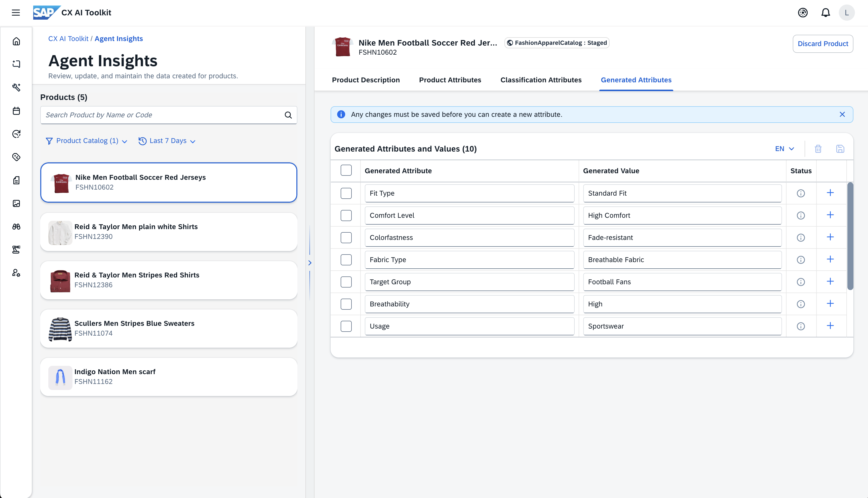Image resolution: width=868 pixels, height=498 pixels.
Task: Click the attributes table vertical scrollbar
Action: tap(850, 236)
